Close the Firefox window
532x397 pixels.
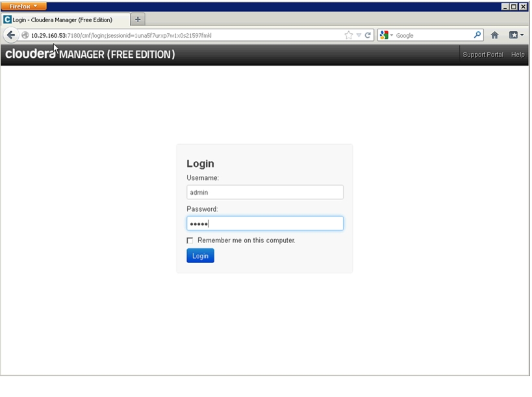point(523,6)
